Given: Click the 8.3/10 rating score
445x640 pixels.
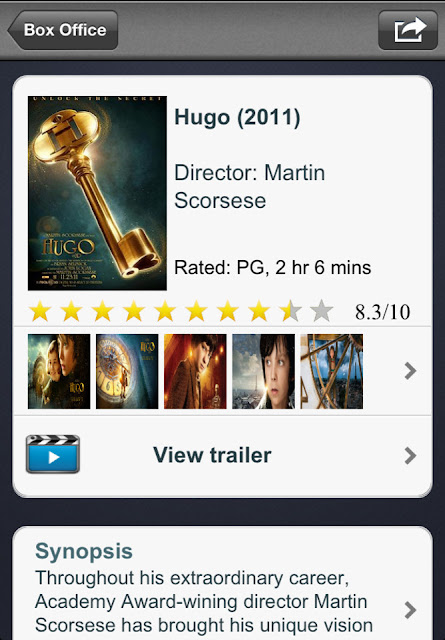Looking at the screenshot, I should (383, 312).
